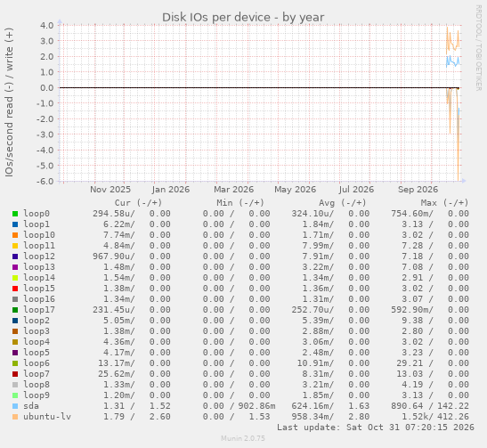Click the 'Jan 2026' x-axis label
Screen dimensions: 487x448
(x=171, y=190)
